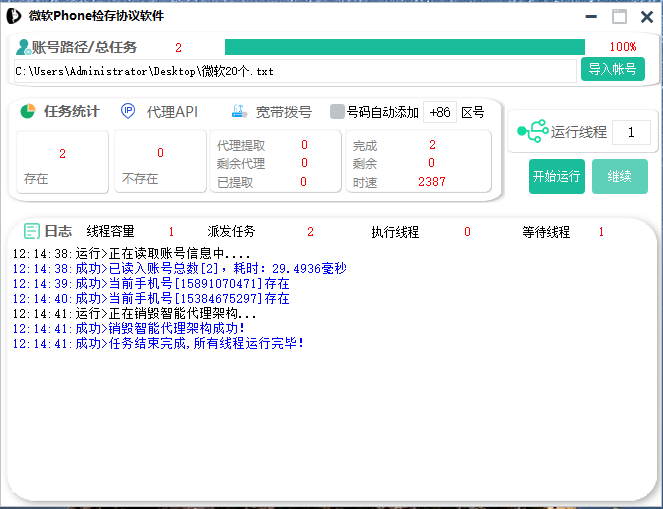The height and width of the screenshot is (509, 663).
Task: Maximize the application window
Action: tap(619, 16)
